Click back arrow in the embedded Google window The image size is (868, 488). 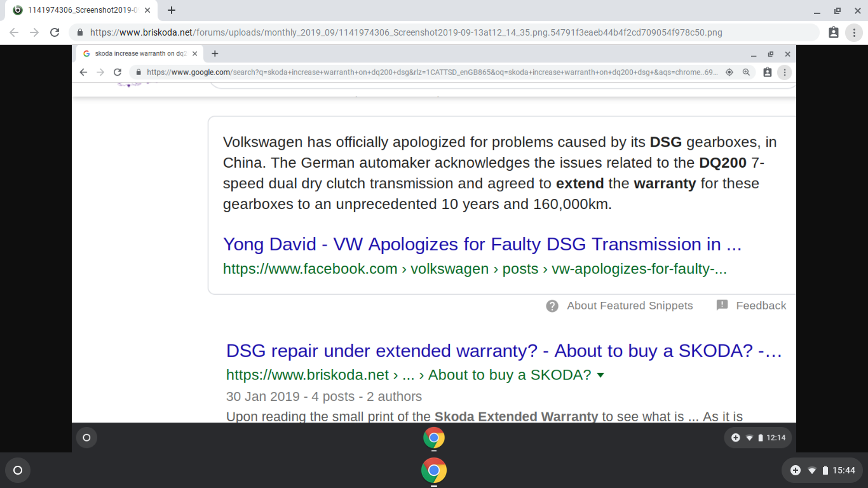coord(83,72)
